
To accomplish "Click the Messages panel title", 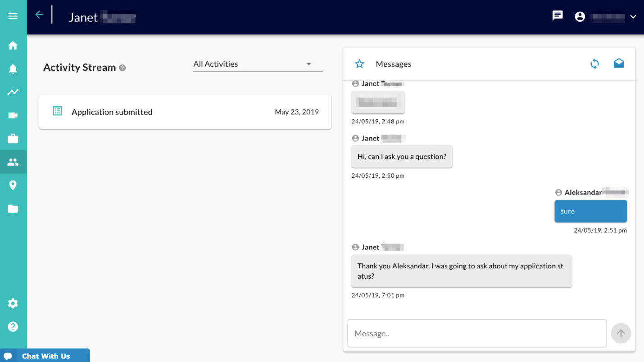I will click(x=394, y=64).
